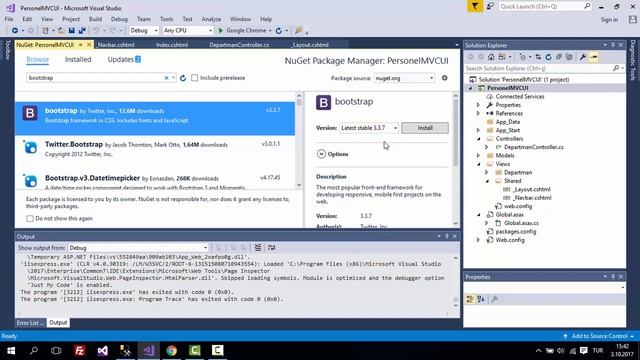Click Add to Source Control in status bar

click(599, 336)
